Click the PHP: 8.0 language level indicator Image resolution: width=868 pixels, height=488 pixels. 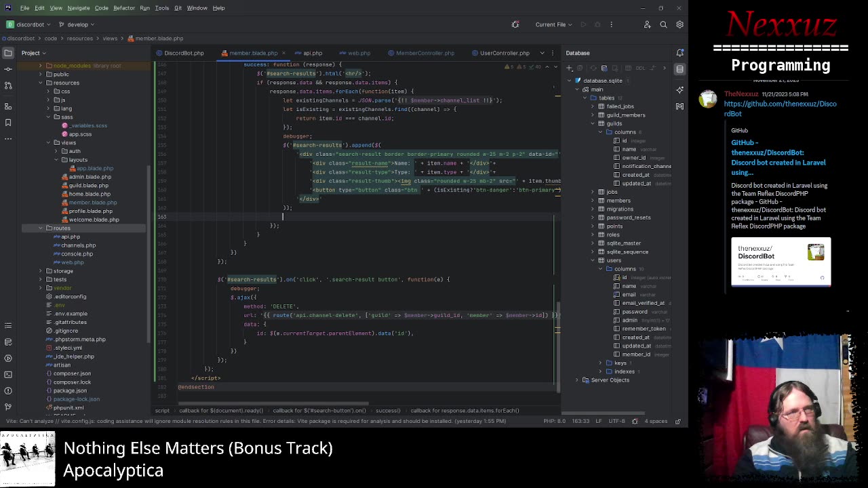[554, 421]
